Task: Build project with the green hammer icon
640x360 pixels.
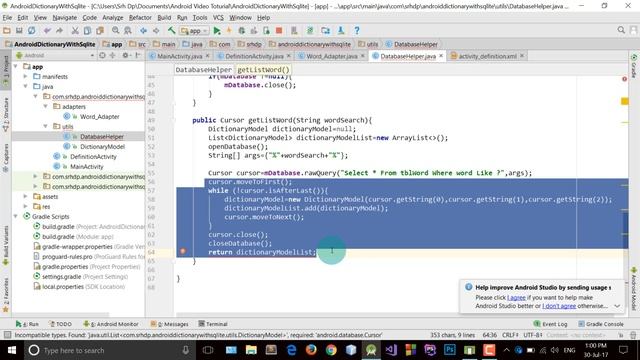Action: pos(171,31)
